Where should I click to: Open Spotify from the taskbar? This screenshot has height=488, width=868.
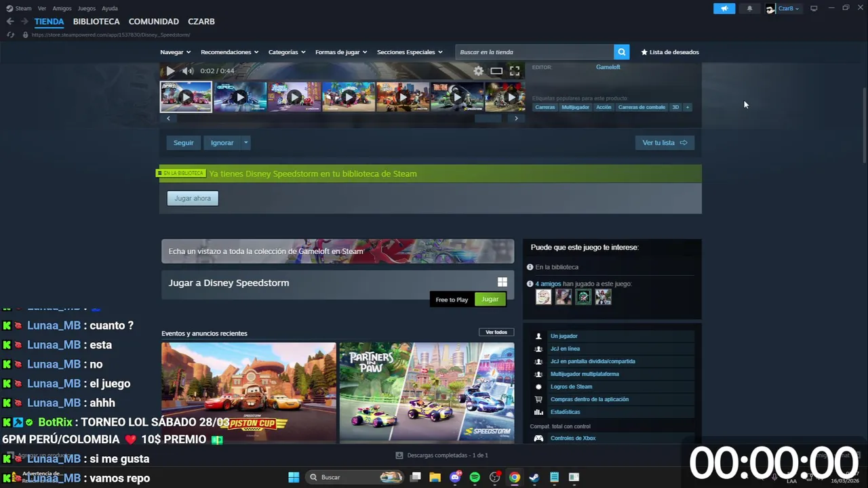coord(475,477)
